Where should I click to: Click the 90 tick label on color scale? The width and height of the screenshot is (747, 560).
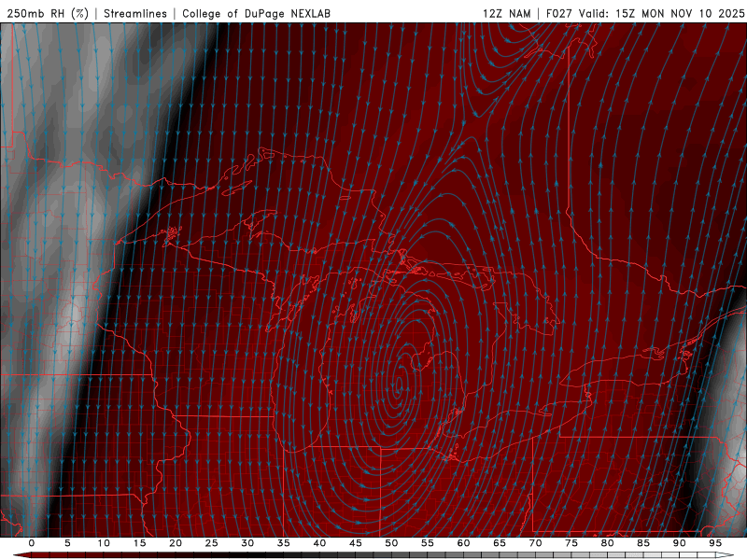[680, 543]
